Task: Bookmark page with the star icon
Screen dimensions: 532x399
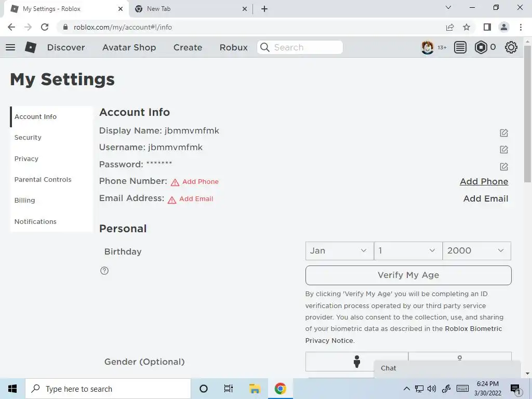Action: click(x=467, y=27)
